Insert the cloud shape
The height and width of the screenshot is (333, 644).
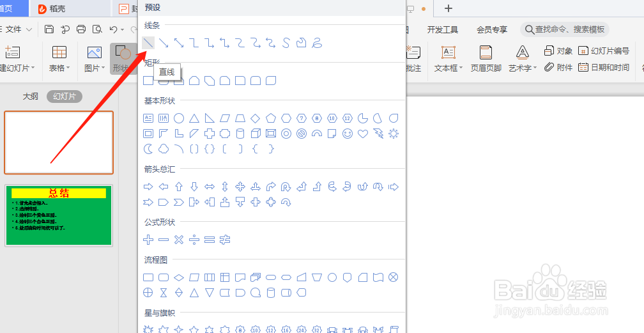tap(164, 149)
